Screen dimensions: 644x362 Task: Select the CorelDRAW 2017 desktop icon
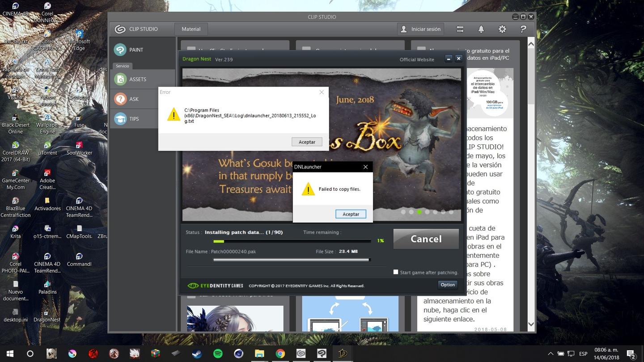[x=16, y=151]
